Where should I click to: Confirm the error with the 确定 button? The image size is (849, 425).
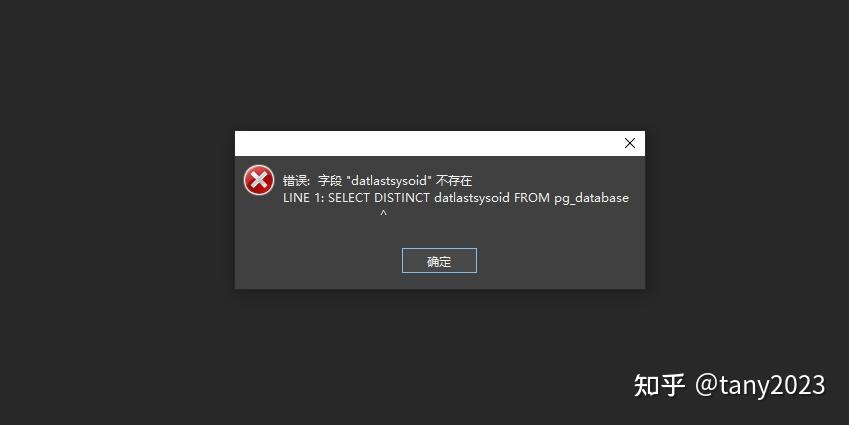point(439,261)
